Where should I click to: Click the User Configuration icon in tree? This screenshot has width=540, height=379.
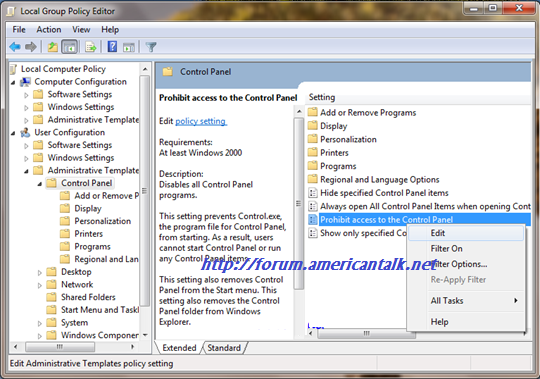coord(25,133)
